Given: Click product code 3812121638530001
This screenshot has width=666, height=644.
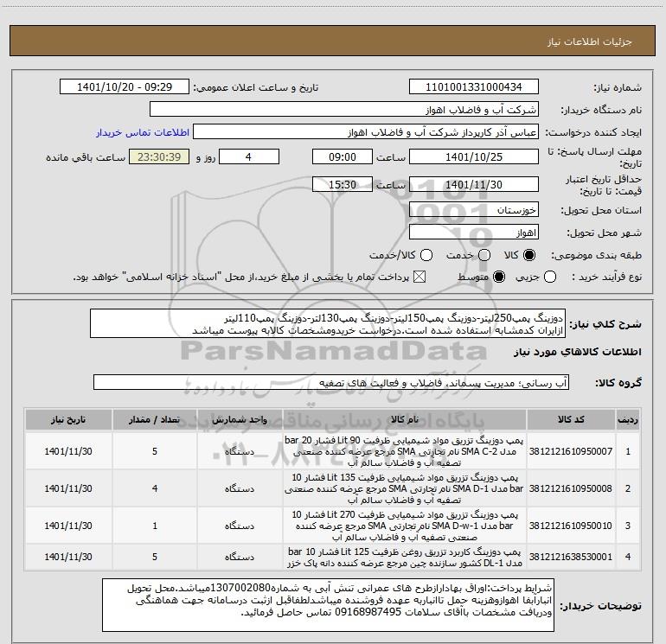Looking at the screenshot, I should pos(571,557).
